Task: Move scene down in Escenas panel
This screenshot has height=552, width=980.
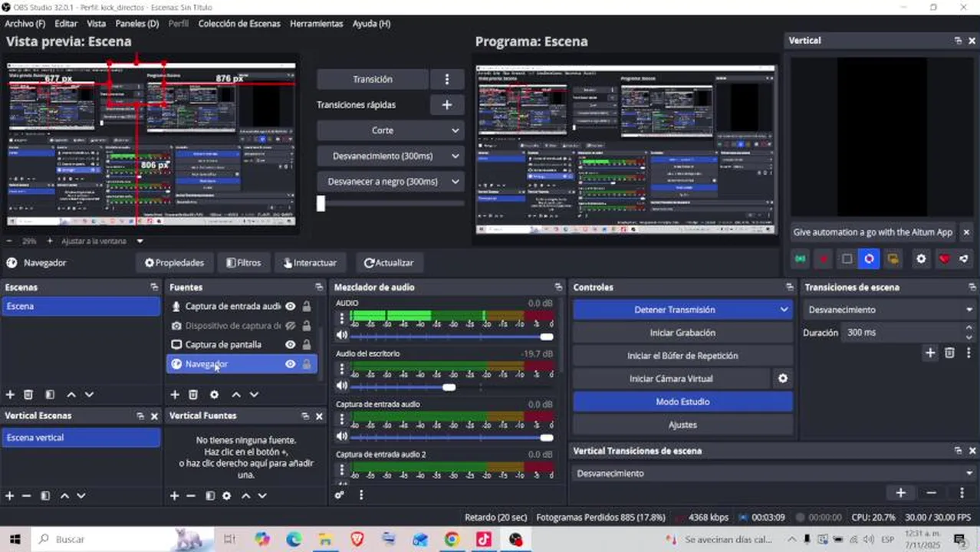Action: click(x=89, y=395)
